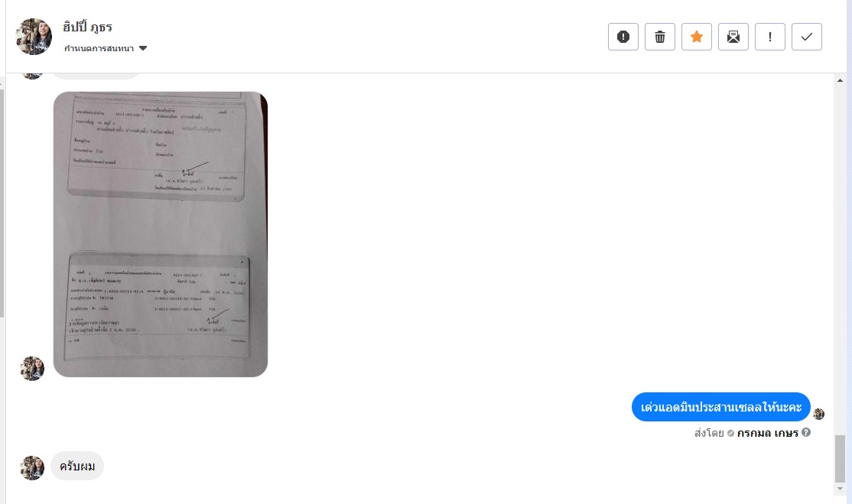
Task: Flag conversation for follow-up with exclamation icon
Action: (x=770, y=37)
